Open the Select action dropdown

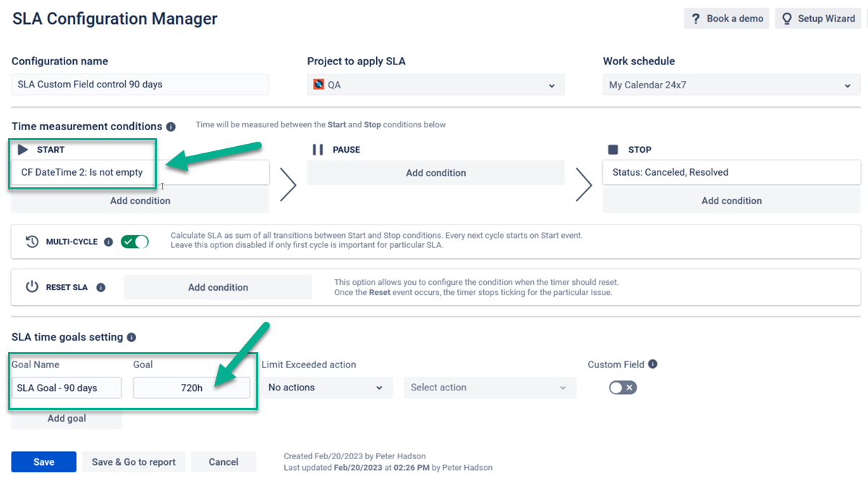490,388
